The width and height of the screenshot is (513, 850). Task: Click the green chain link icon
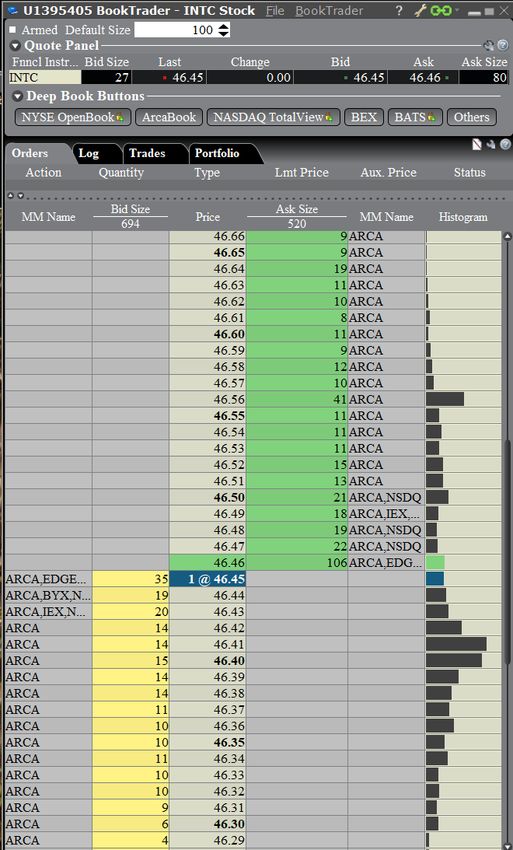(x=440, y=10)
